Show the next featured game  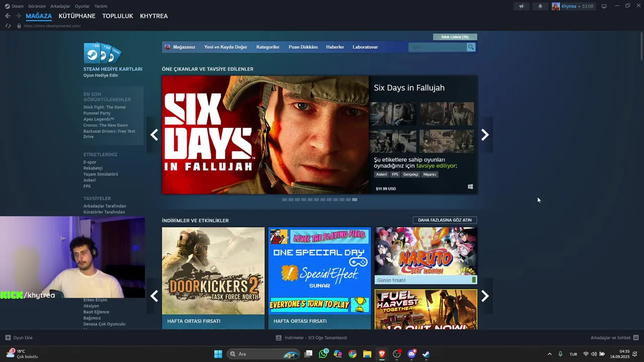[x=485, y=135]
